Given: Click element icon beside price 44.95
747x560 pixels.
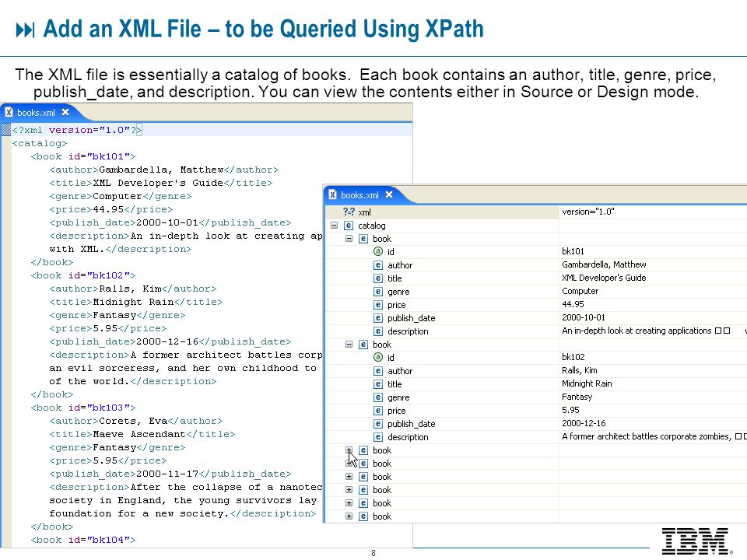Looking at the screenshot, I should click(378, 305).
